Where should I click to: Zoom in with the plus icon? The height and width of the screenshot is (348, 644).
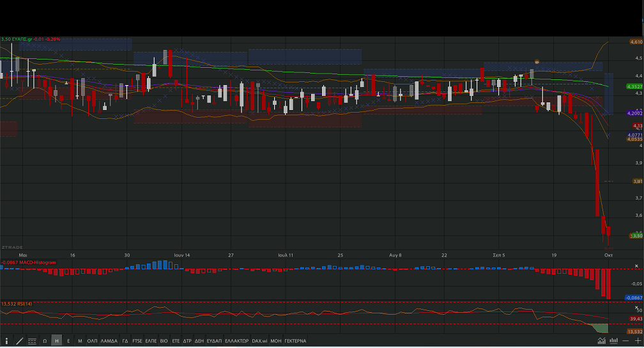click(638, 340)
